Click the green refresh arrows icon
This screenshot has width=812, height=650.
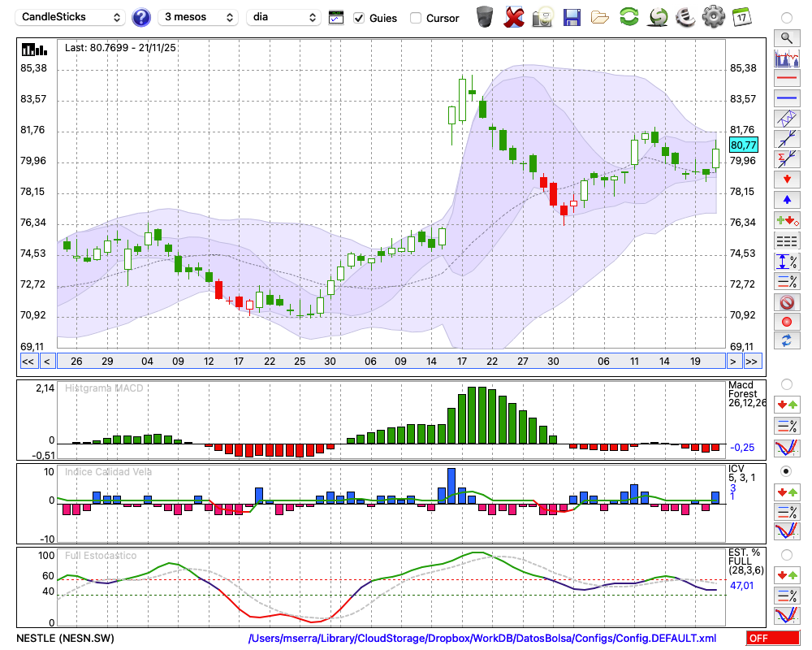628,17
